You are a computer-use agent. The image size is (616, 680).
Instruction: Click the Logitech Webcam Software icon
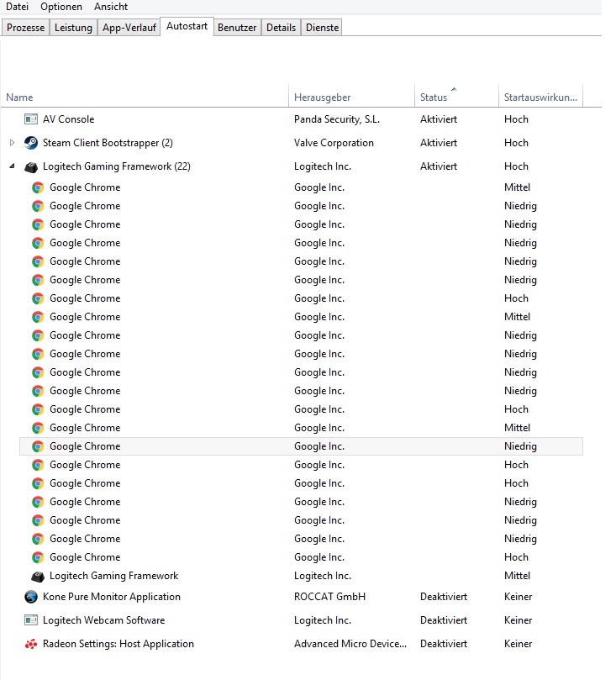coord(31,620)
